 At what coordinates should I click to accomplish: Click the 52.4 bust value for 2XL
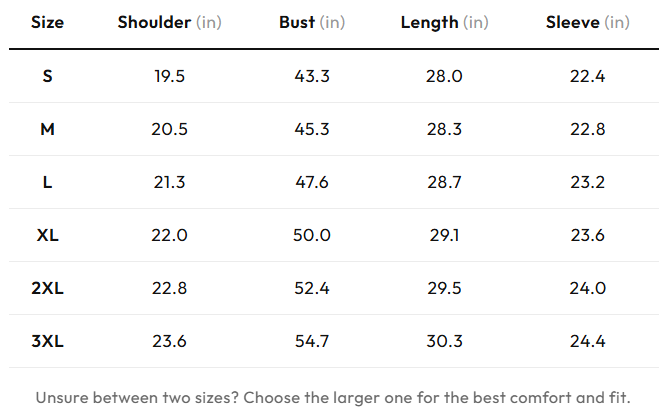[312, 288]
